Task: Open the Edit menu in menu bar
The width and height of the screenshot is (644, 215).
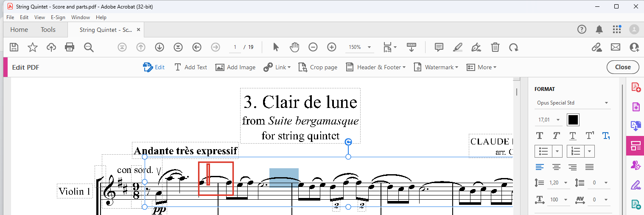Action: click(24, 17)
